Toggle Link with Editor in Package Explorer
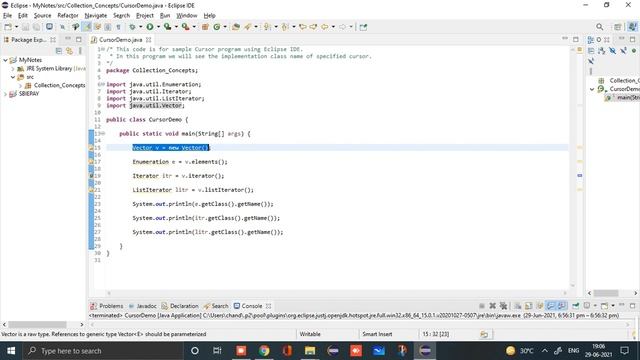Viewport: 640px width, 360px height. coord(69,51)
